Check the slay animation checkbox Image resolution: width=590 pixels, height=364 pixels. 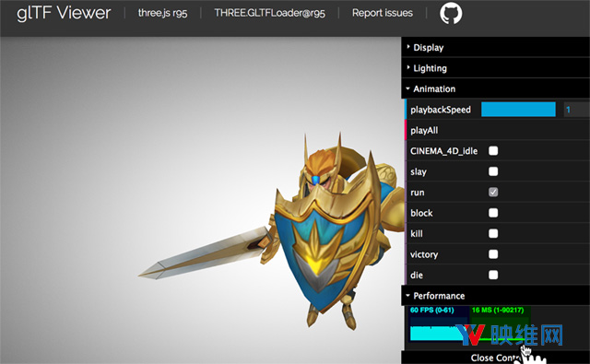(x=493, y=171)
